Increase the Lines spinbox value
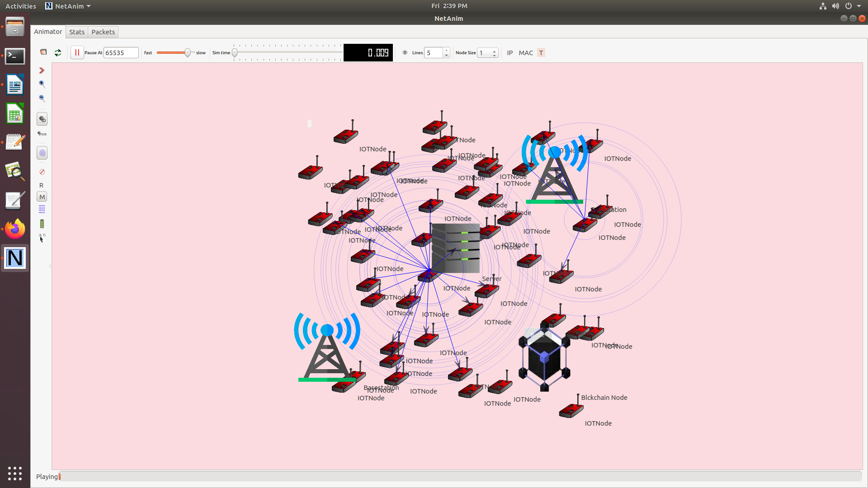This screenshot has width=868, height=488. [446, 50]
